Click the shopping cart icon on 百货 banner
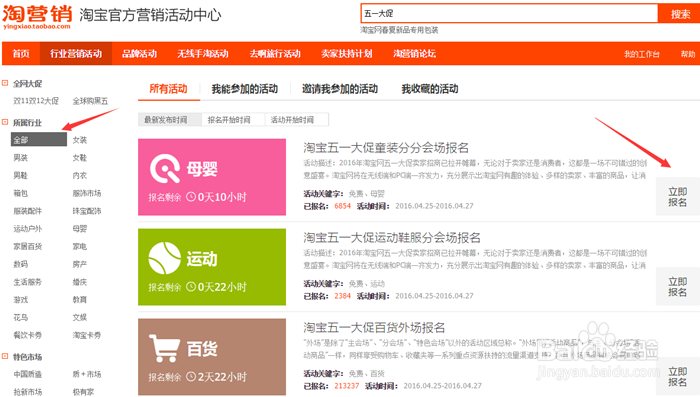Viewport: 700px width, 397px height. click(x=164, y=348)
